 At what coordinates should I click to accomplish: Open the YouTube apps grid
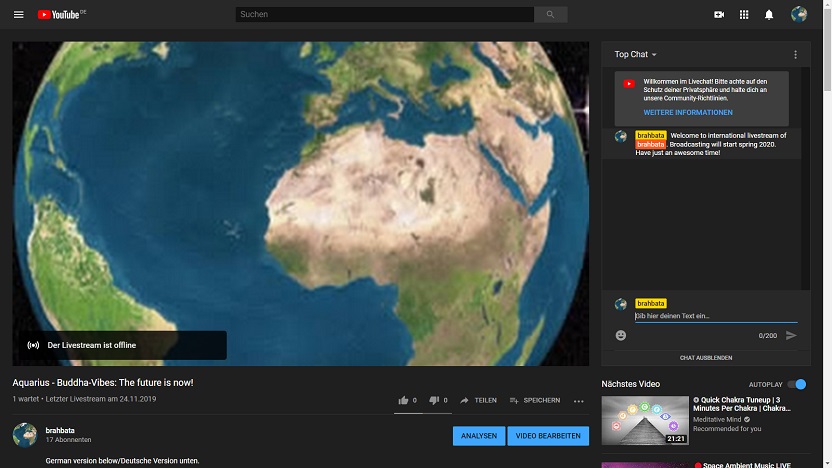click(744, 15)
